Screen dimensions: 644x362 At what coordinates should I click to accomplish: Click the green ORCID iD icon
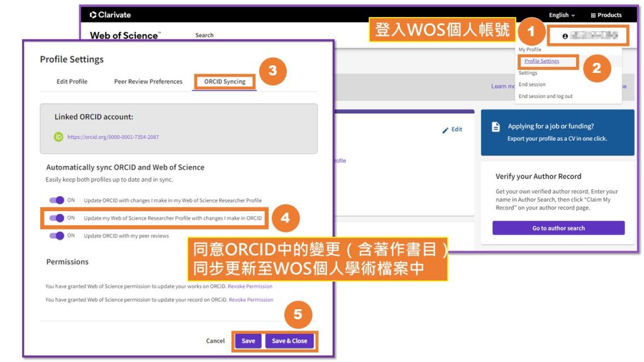point(58,136)
